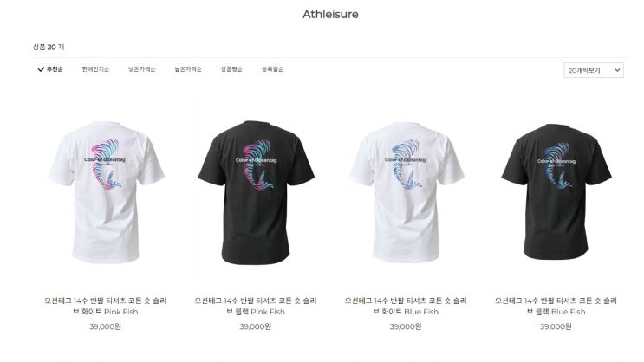Open white Blue Fish t-shirt image
The width and height of the screenshot is (644, 362).
point(407,191)
